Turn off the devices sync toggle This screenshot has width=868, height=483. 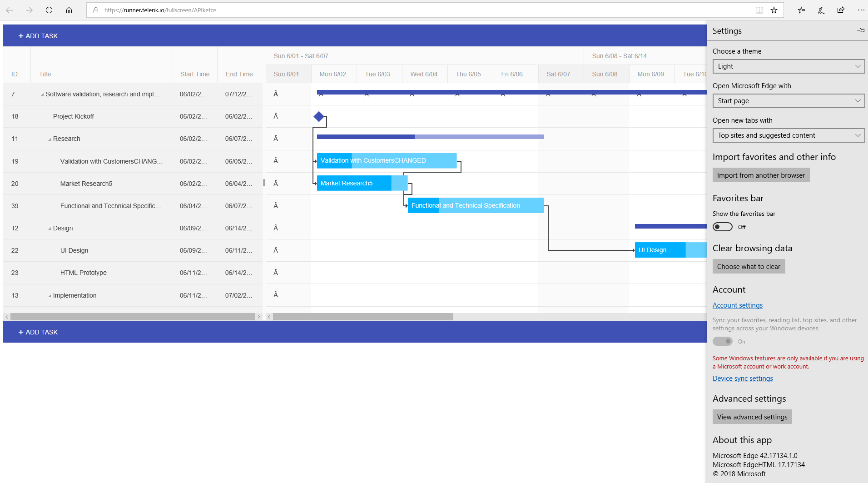click(x=722, y=341)
